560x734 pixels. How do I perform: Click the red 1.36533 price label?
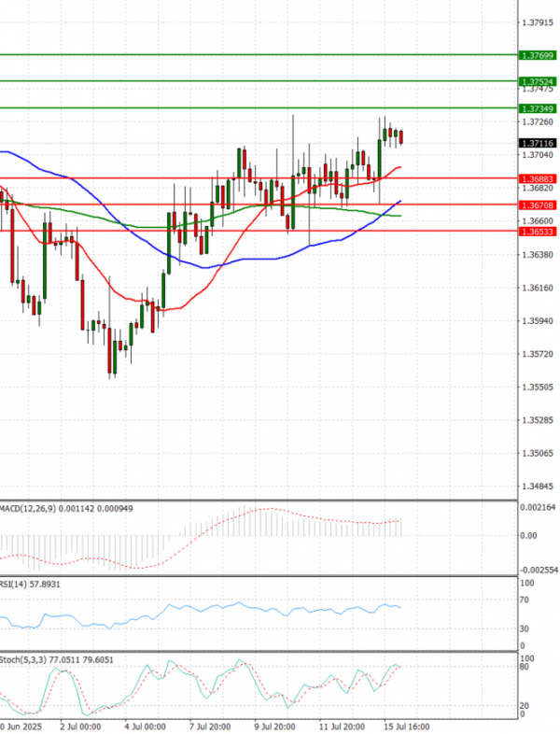pos(538,232)
